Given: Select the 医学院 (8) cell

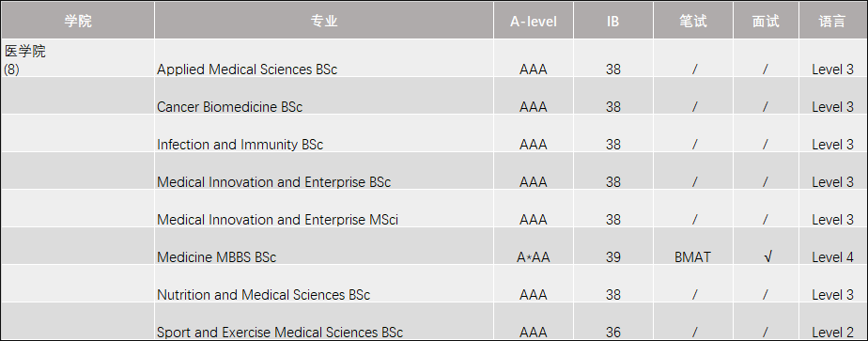Looking at the screenshot, I should [x=77, y=58].
